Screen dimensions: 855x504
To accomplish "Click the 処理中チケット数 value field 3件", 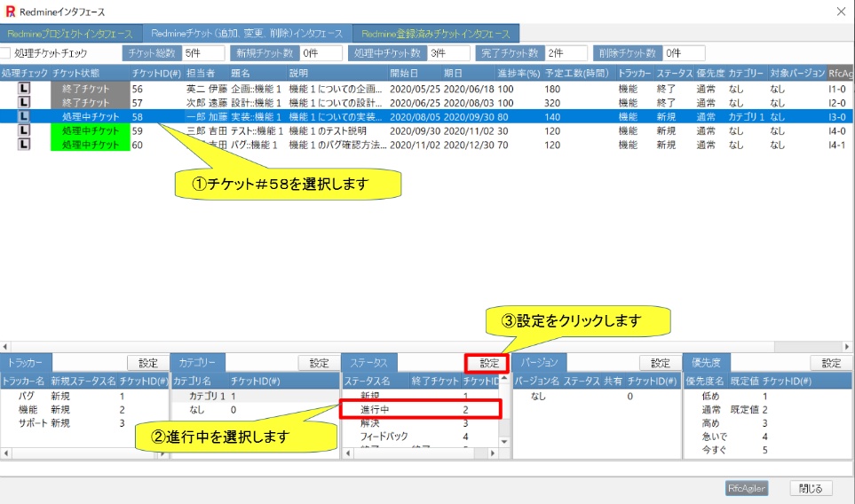I will coord(448,53).
